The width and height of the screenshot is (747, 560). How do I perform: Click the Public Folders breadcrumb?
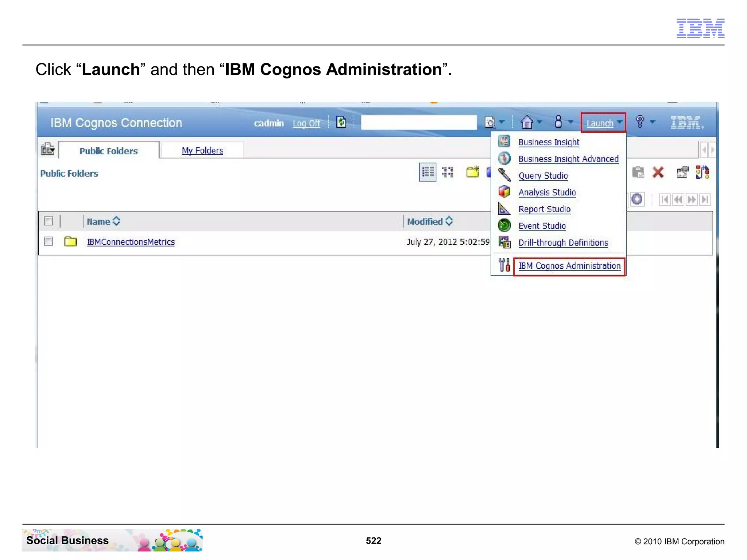(69, 173)
